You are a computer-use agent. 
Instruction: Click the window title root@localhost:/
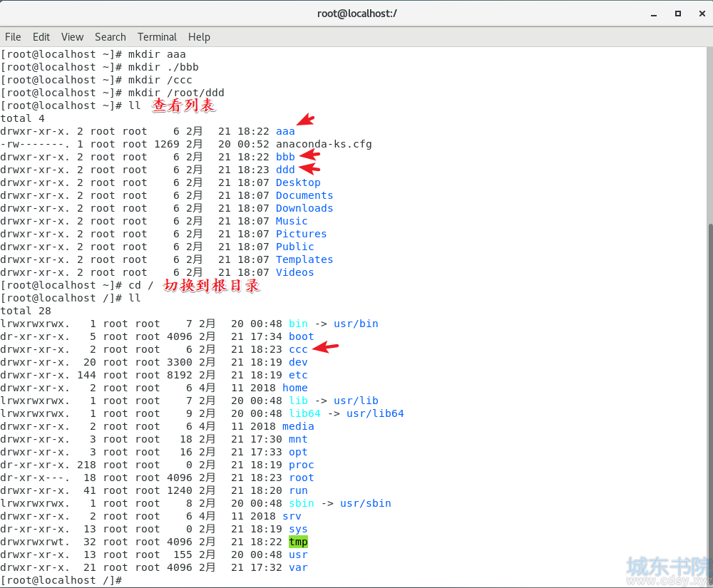pyautogui.click(x=357, y=14)
